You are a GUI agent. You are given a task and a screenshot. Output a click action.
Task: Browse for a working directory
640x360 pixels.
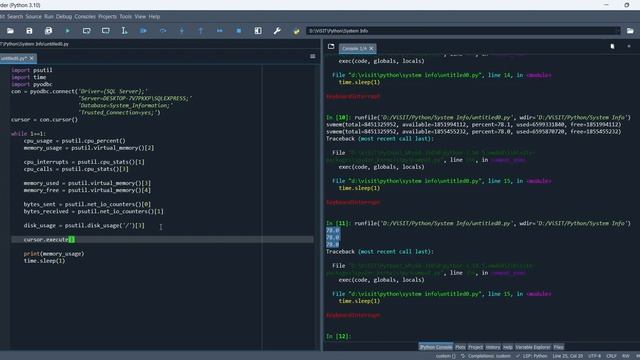click(x=630, y=31)
